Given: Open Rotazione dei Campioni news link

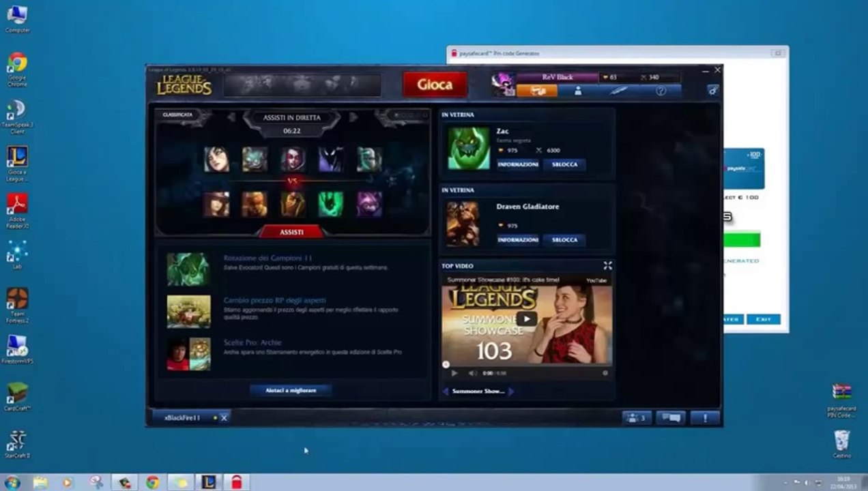Looking at the screenshot, I should [x=267, y=258].
